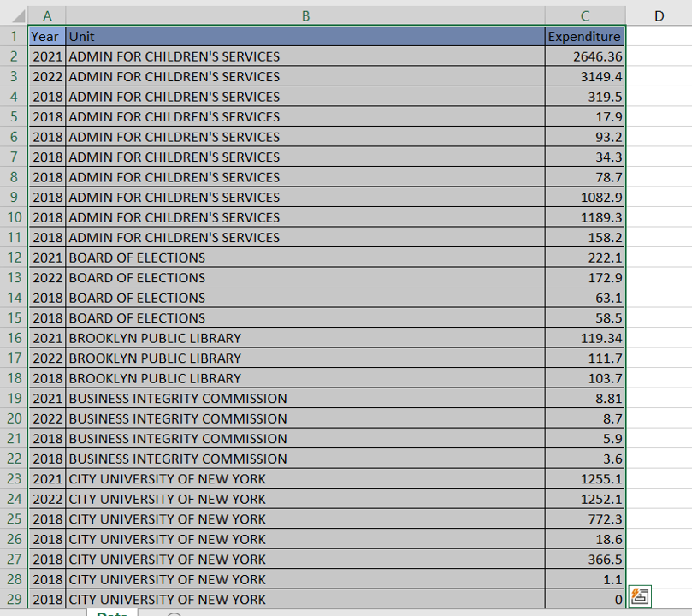Select BUSINESS INTEGRITY COMMISSION in row 22

[305, 459]
